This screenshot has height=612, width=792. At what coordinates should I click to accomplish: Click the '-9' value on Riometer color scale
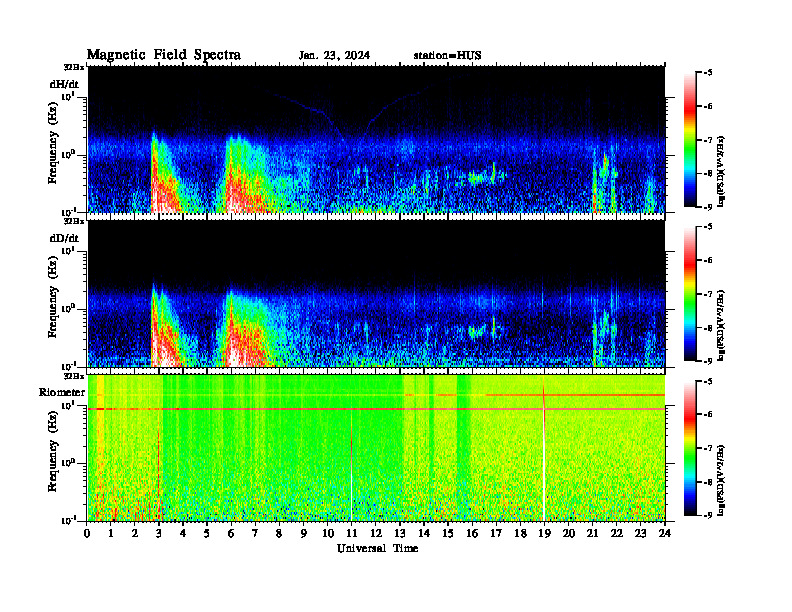[x=708, y=515]
